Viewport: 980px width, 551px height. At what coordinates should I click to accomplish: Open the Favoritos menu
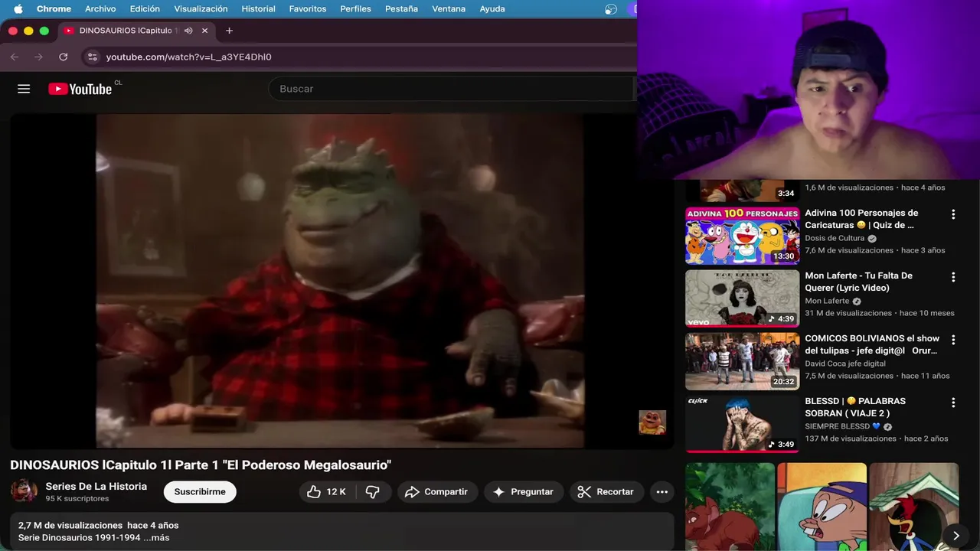[x=308, y=9]
